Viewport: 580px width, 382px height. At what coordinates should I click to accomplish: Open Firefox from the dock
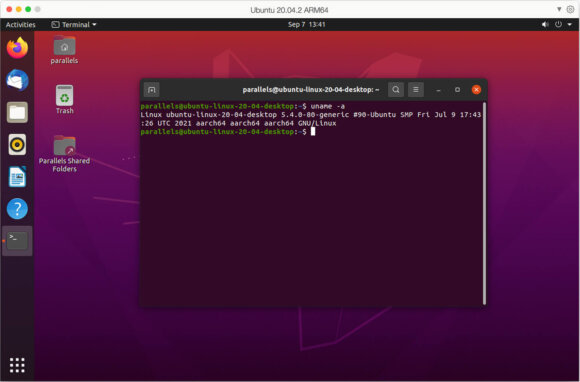coord(17,48)
